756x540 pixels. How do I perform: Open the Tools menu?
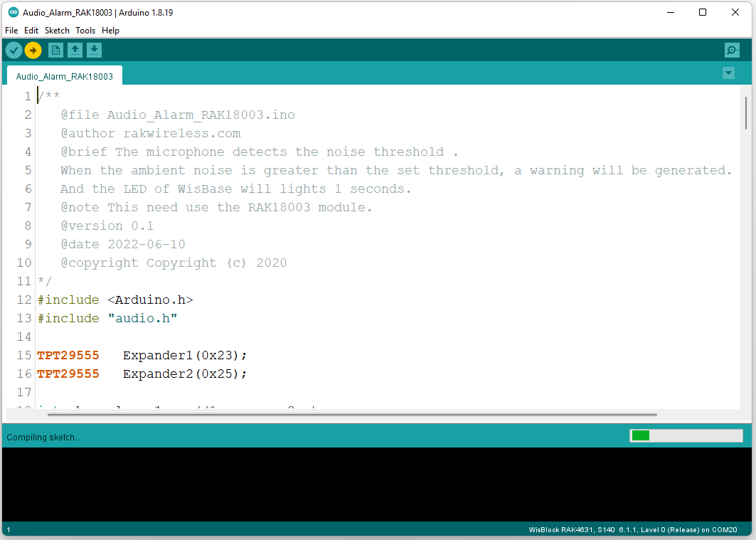[85, 31]
